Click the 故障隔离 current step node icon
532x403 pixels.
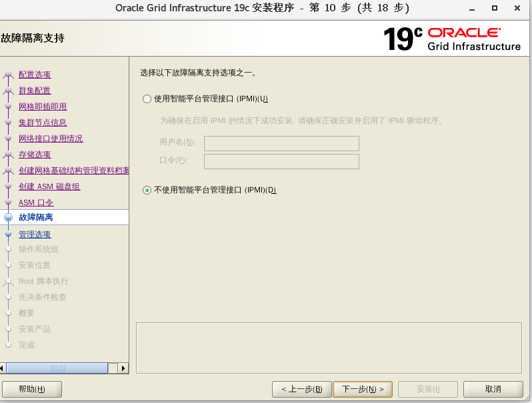tap(9, 217)
